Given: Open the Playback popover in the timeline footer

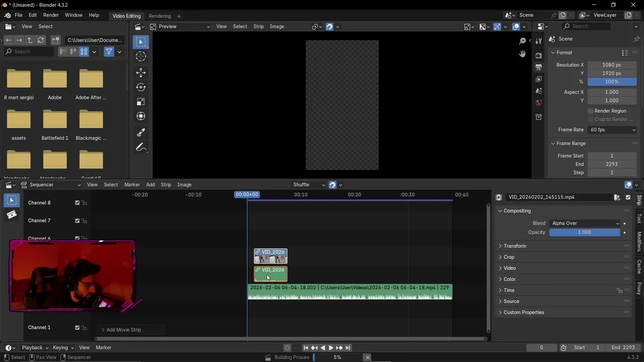Looking at the screenshot, I should pos(34,347).
